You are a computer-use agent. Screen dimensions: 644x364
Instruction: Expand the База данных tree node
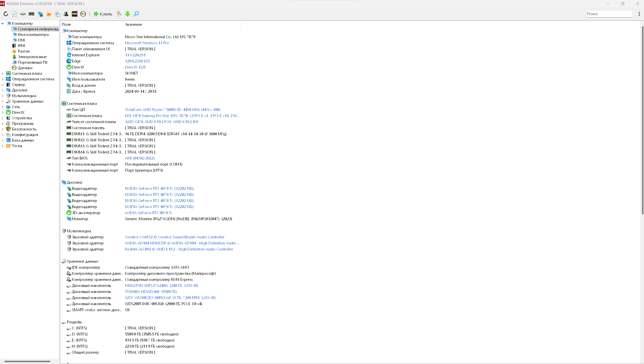(3, 140)
